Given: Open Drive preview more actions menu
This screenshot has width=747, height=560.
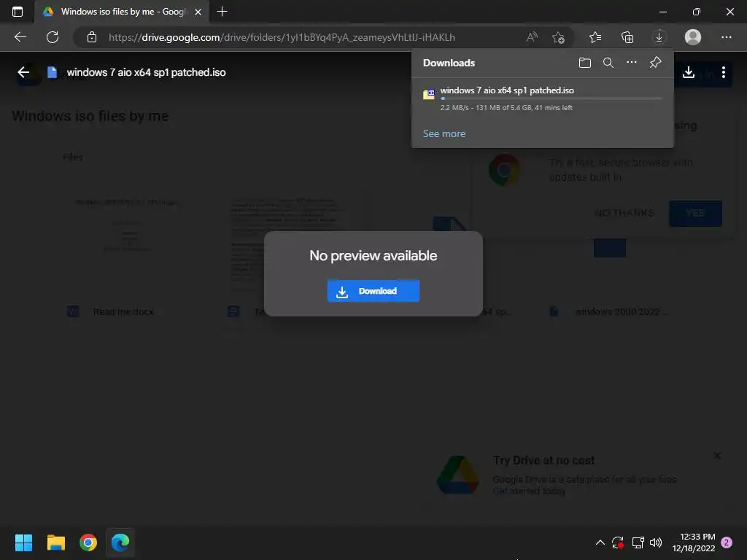Looking at the screenshot, I should point(723,72).
